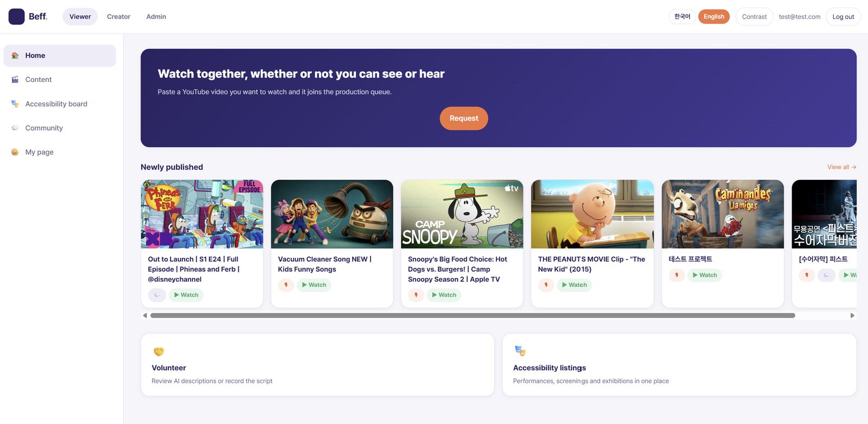868x424 pixels.
Task: Open Content via its clapperboard icon
Action: tap(15, 79)
